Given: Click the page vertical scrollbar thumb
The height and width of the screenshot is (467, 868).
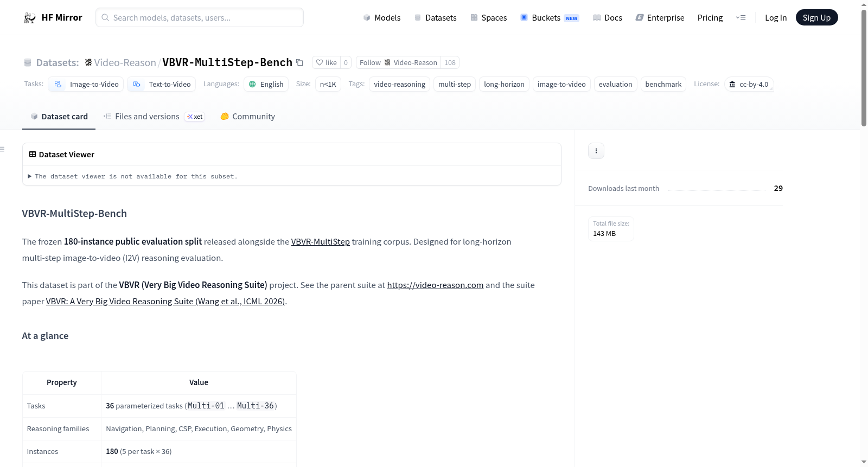Looking at the screenshot, I should tap(864, 68).
